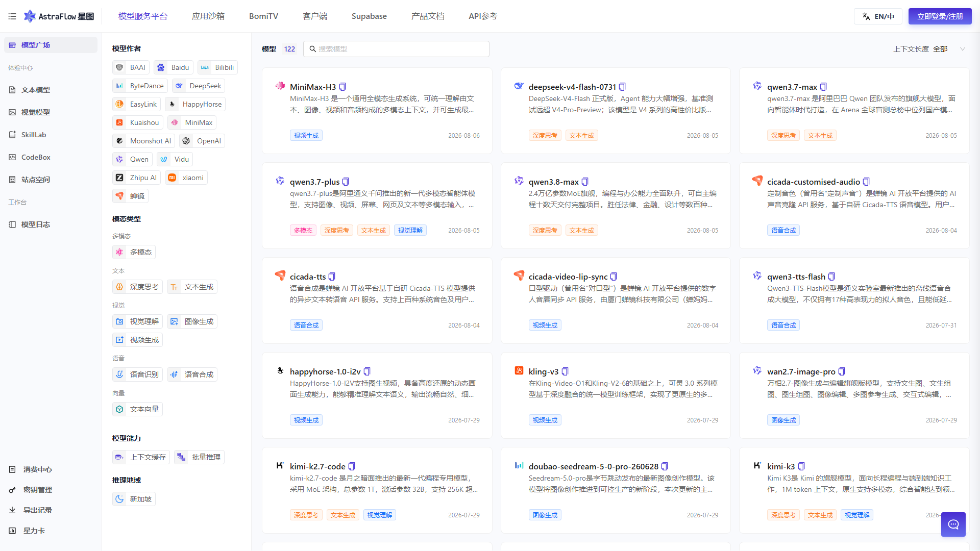The height and width of the screenshot is (551, 980).
Task: Focus the 搜索模型 search field
Action: (396, 49)
